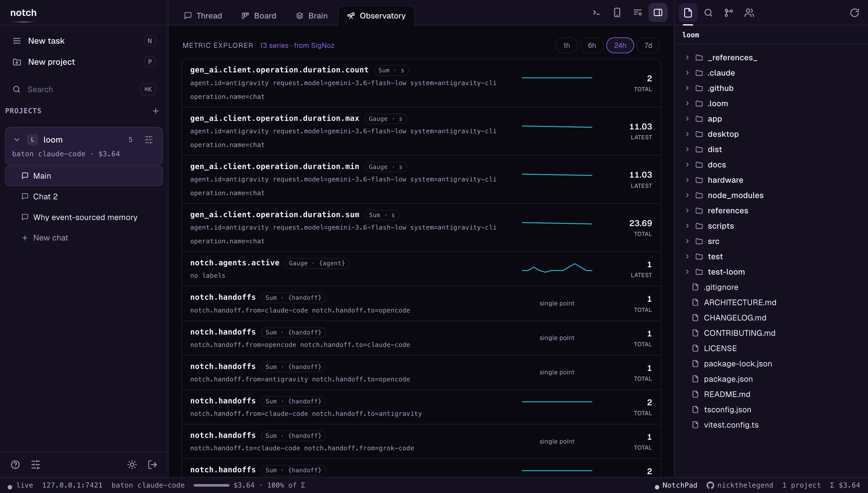Toggle the right side panel
This screenshot has width=868, height=493.
coord(658,13)
